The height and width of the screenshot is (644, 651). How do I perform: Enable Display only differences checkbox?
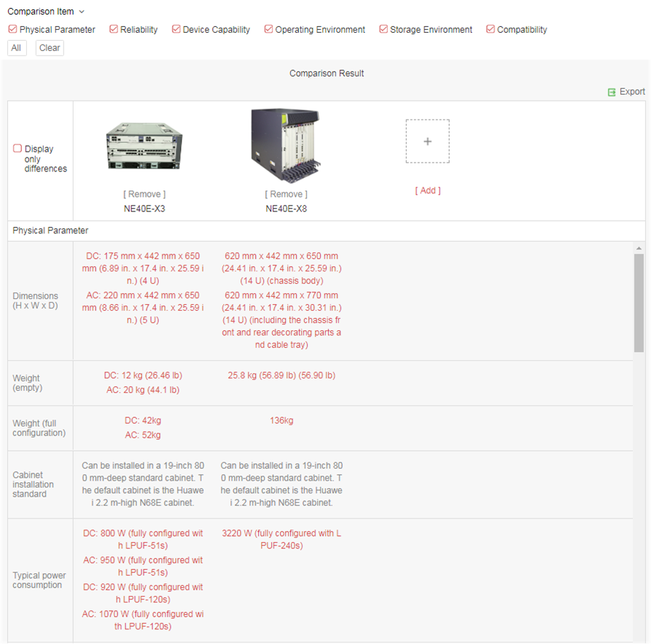pos(17,148)
